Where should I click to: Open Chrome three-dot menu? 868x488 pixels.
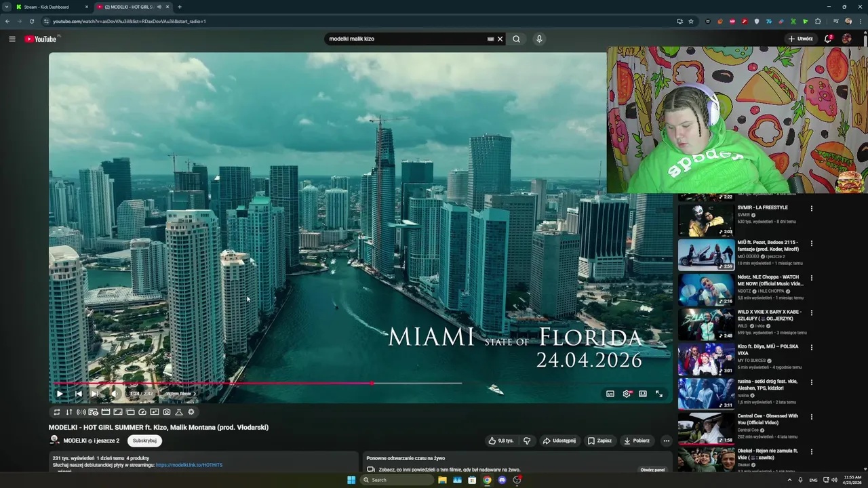tap(860, 21)
